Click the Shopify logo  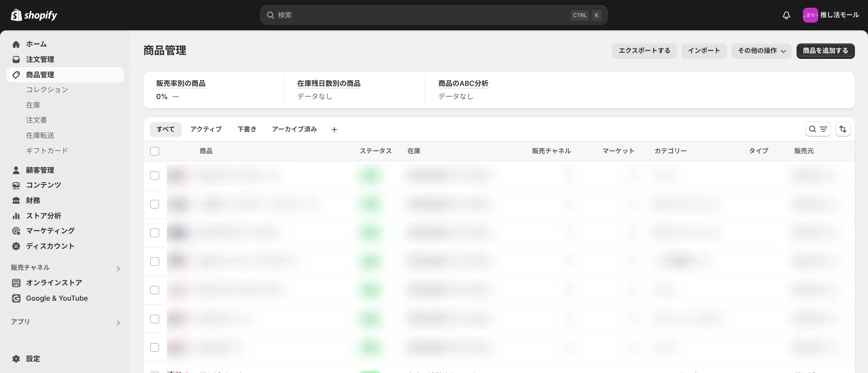coord(34,15)
